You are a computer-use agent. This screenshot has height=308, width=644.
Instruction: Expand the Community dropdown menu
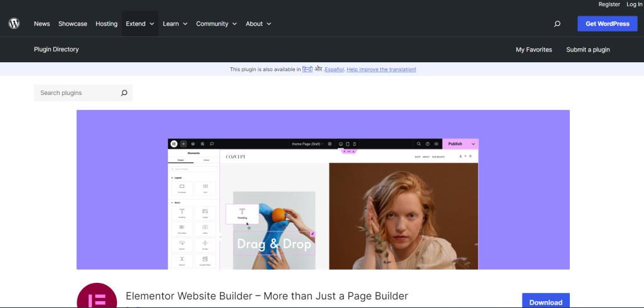(216, 24)
